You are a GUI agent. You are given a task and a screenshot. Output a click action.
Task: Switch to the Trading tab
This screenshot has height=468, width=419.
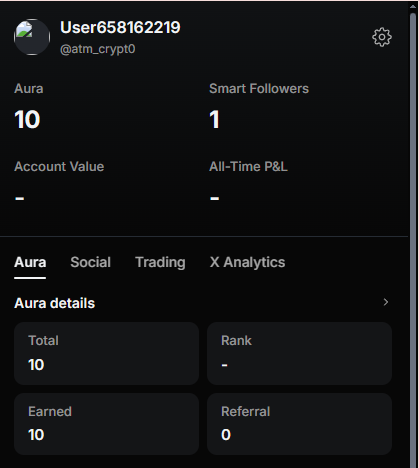pyautogui.click(x=160, y=262)
